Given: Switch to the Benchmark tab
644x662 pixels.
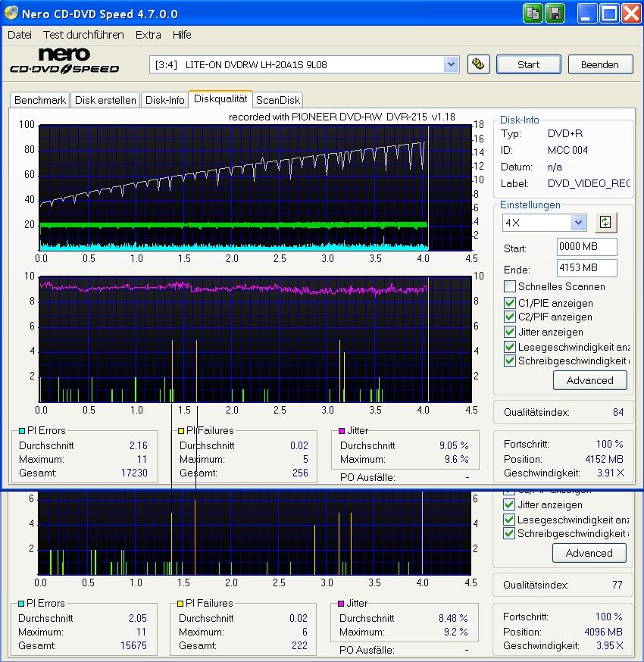Looking at the screenshot, I should 39,99.
